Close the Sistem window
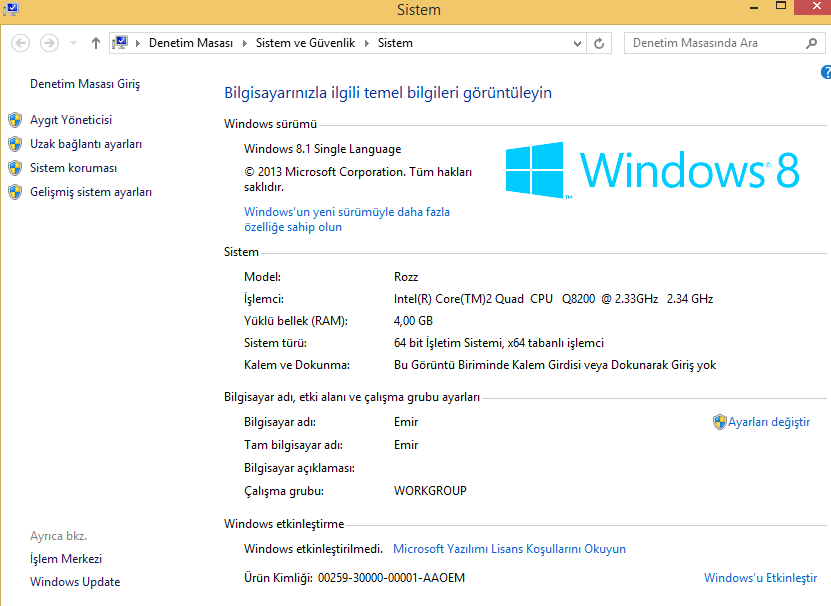Screen dimensions: 831x606 point(816,6)
